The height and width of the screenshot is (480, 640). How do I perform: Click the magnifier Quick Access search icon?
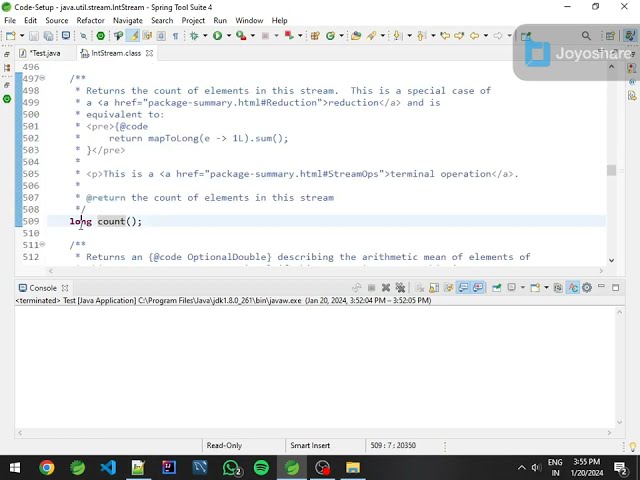pos(586,36)
